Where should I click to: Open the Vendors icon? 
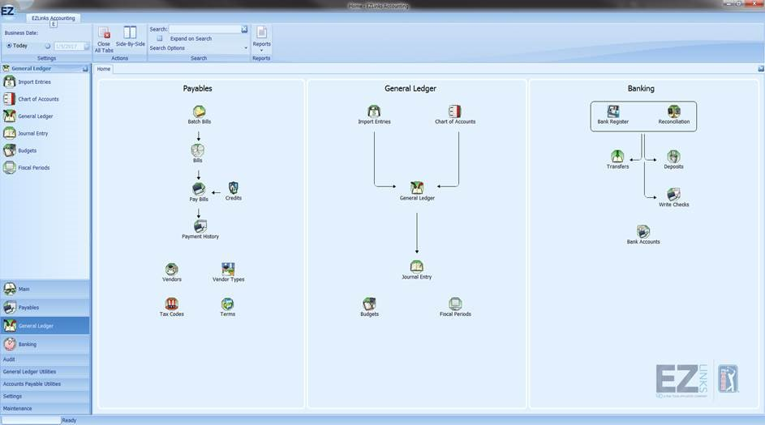[x=172, y=272]
